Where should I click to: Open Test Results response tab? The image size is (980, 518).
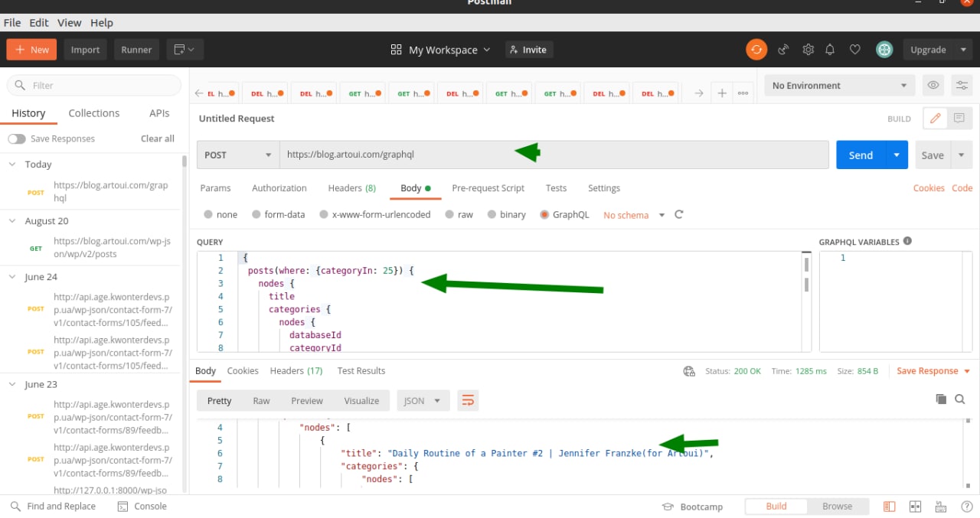pos(361,371)
